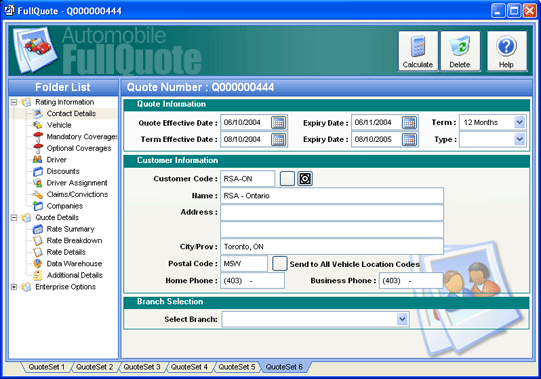This screenshot has width=541, height=379.
Task: Switch to the QuoteSet 1 tab
Action: 47,367
